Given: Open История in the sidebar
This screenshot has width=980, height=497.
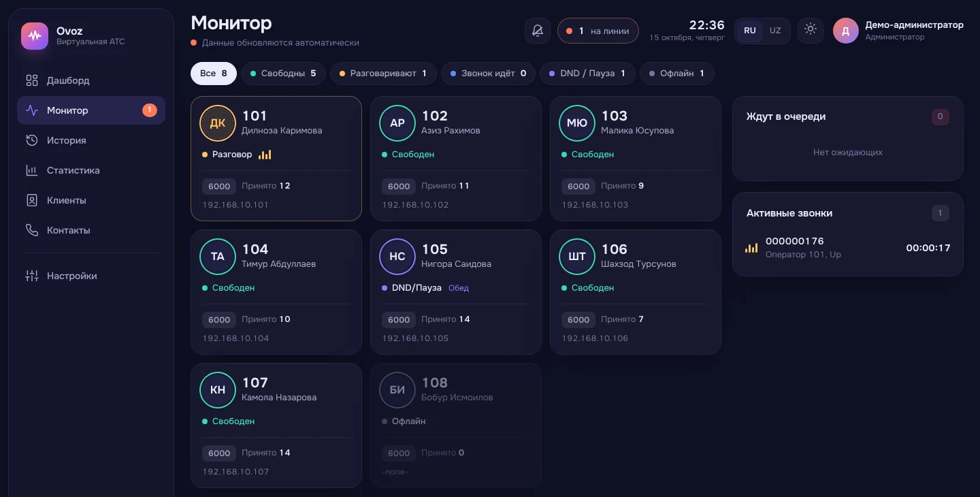Looking at the screenshot, I should point(91,140).
